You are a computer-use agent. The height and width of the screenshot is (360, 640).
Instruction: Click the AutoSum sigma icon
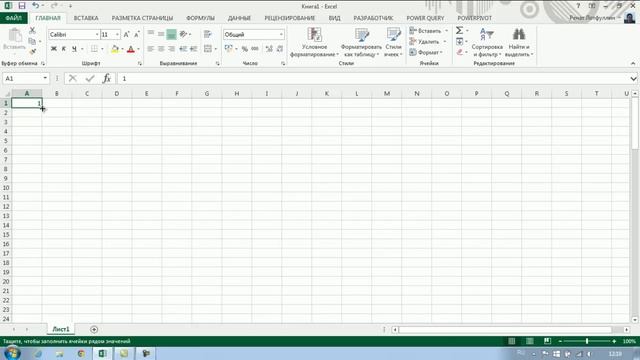tap(460, 31)
